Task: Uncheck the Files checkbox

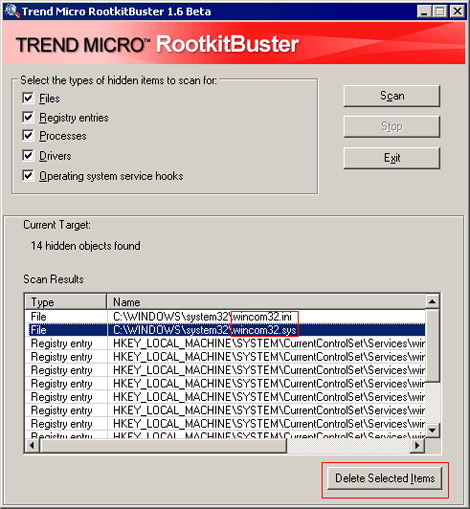Action: pyautogui.click(x=28, y=98)
